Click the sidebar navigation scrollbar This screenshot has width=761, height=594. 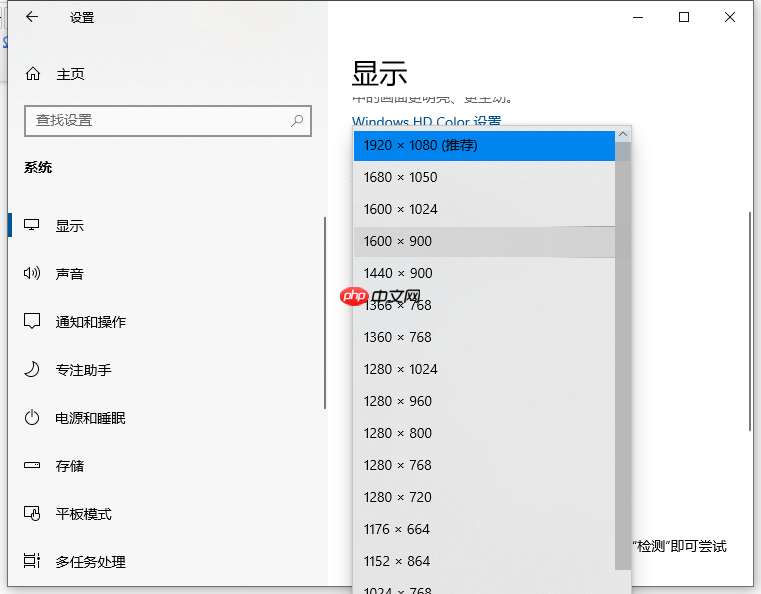tap(325, 313)
